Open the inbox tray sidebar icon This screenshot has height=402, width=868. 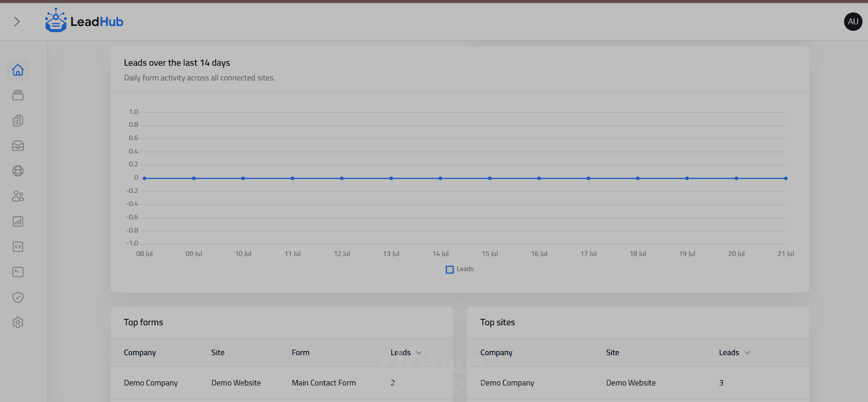tap(18, 146)
